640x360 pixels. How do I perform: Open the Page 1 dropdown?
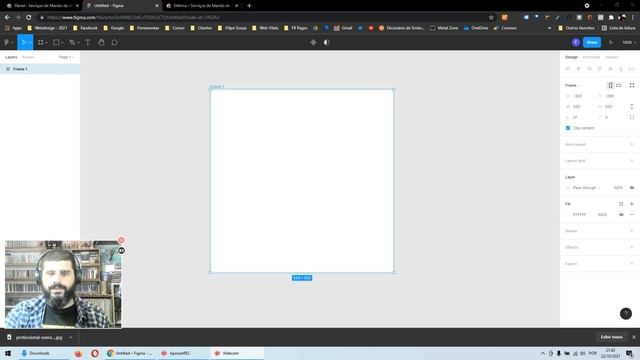click(x=66, y=57)
